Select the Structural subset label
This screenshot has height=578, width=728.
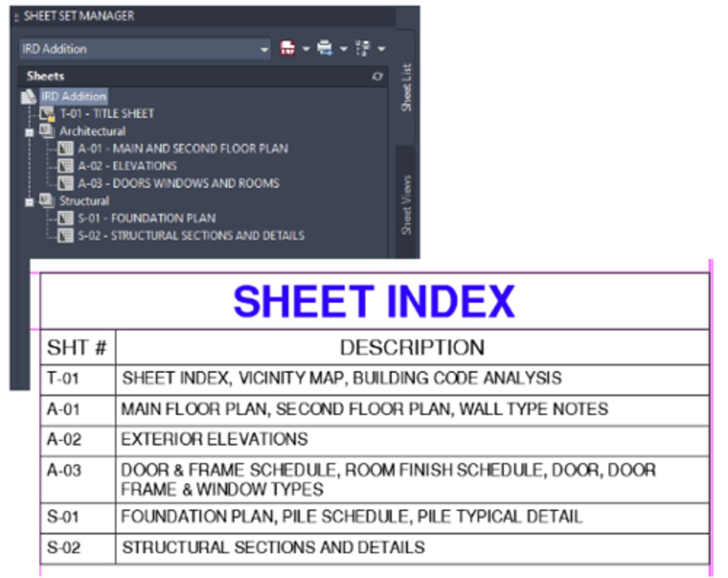pyautogui.click(x=84, y=201)
